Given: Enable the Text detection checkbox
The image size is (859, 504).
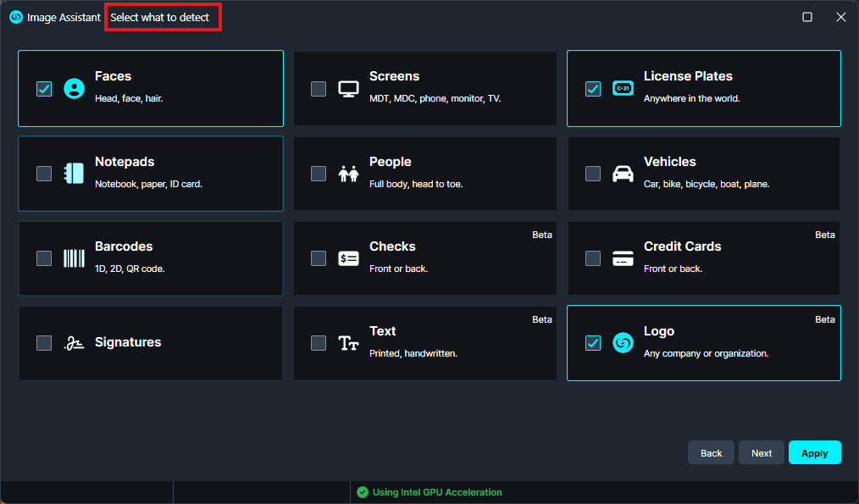Looking at the screenshot, I should click(319, 343).
